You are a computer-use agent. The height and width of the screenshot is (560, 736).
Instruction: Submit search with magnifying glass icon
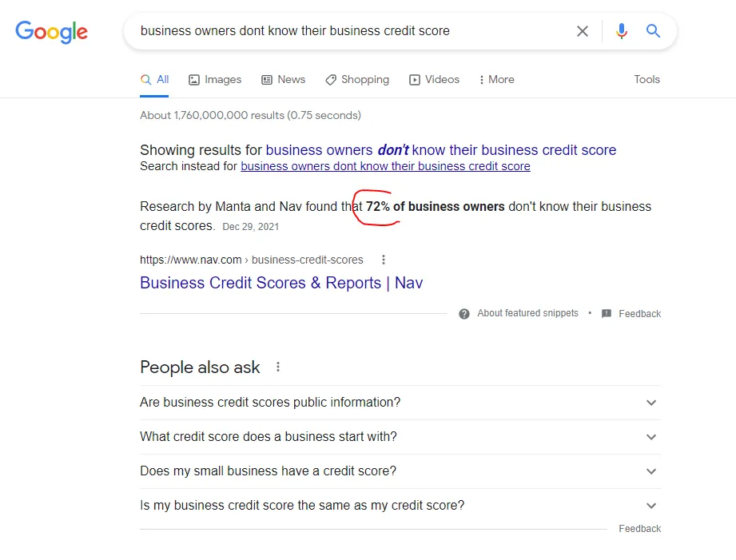[653, 31]
